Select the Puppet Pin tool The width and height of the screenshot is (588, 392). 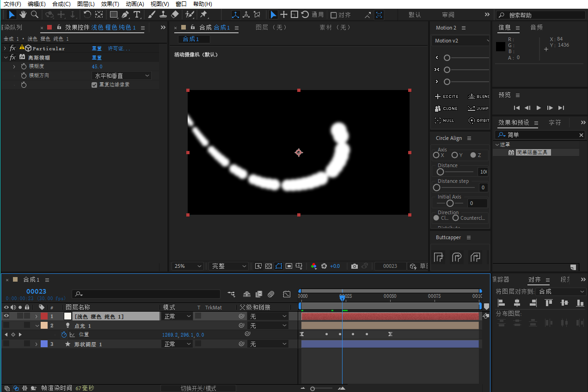tap(203, 15)
